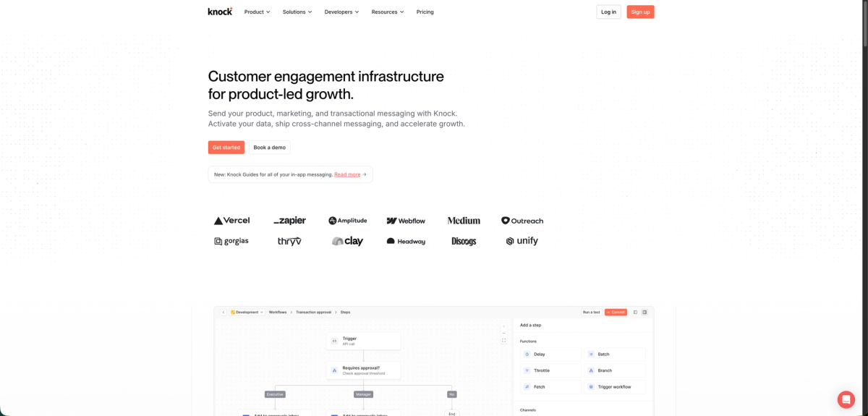The width and height of the screenshot is (868, 416).
Task: Click the Executive branch label
Action: tap(275, 394)
